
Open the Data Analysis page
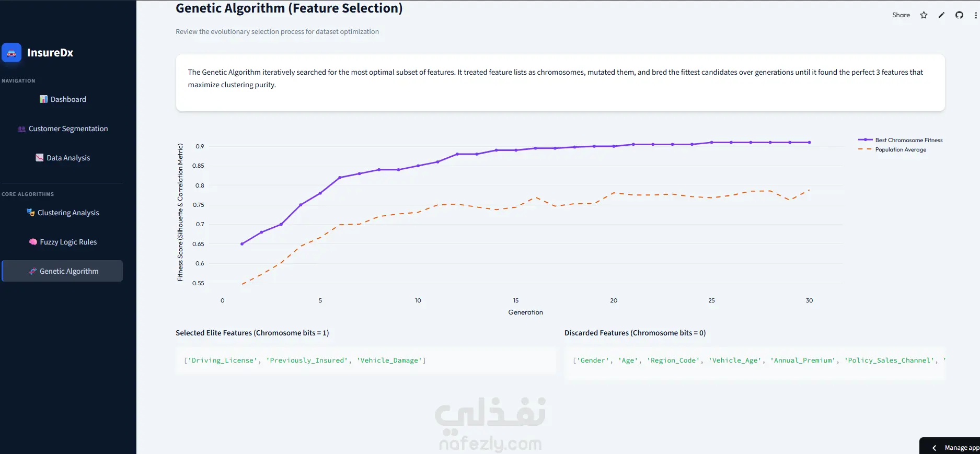[62, 158]
